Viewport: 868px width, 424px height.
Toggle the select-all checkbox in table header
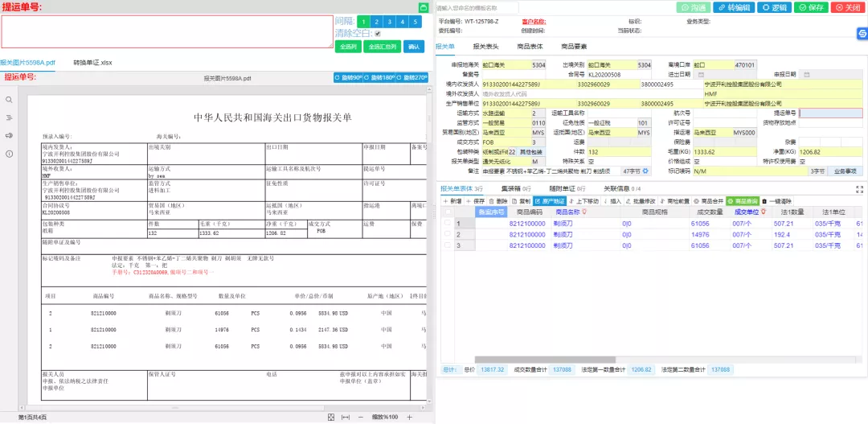(x=448, y=212)
